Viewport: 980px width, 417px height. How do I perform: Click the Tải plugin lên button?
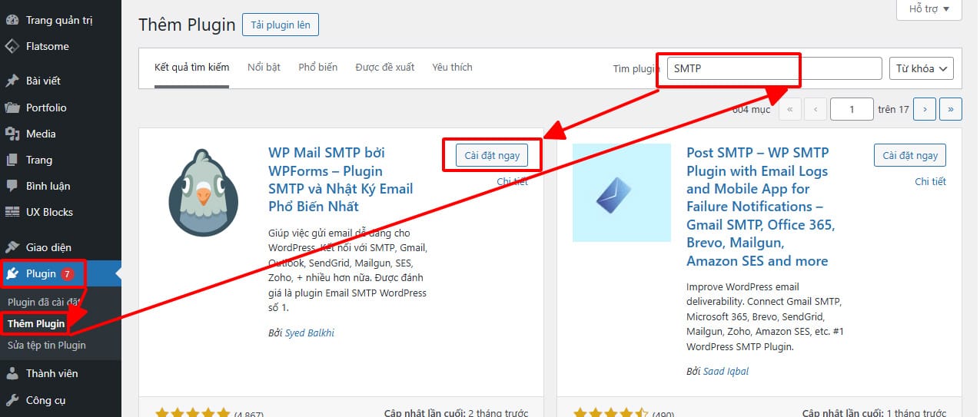(281, 25)
